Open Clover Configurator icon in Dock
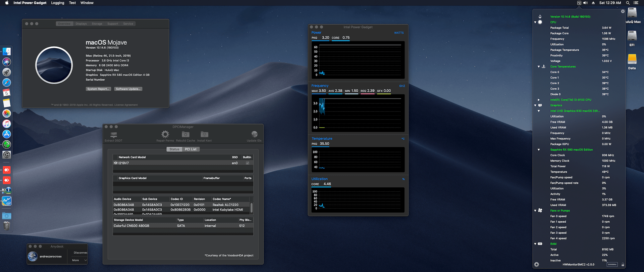 (7, 144)
